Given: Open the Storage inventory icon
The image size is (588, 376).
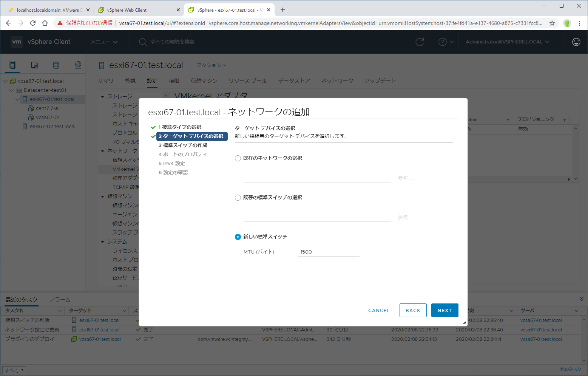Looking at the screenshot, I should (x=56, y=65).
